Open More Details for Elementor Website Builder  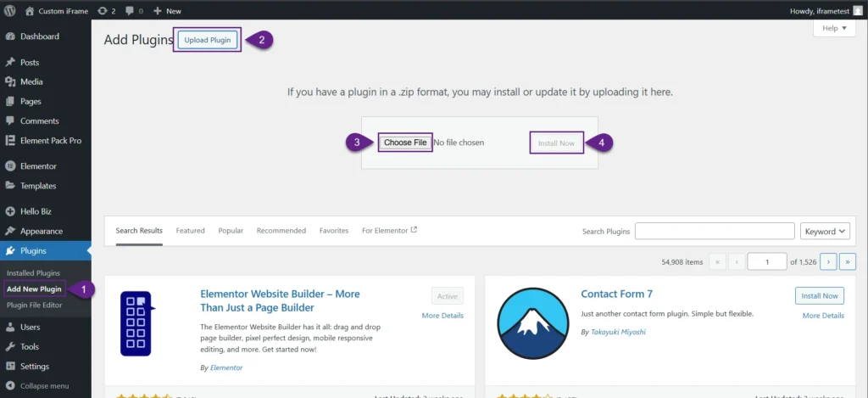[x=442, y=316]
